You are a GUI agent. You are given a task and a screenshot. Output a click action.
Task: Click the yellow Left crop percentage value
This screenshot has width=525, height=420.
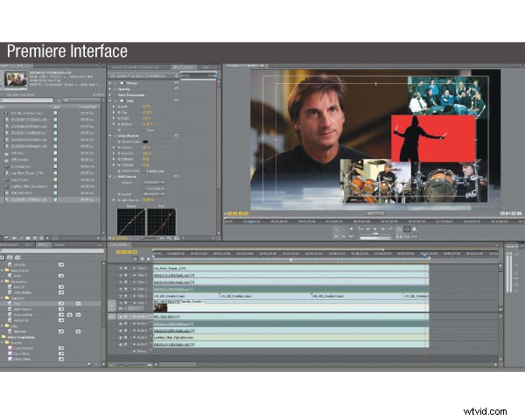(x=146, y=107)
